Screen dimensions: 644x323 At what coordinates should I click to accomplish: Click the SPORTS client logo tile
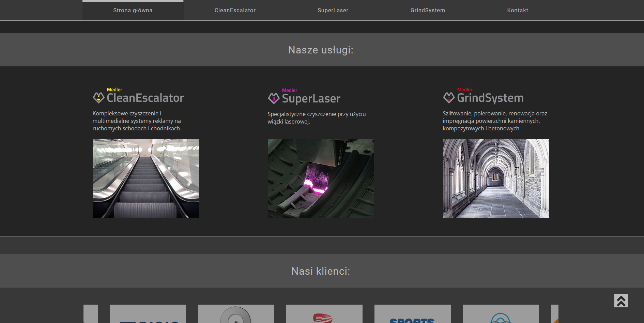point(412,314)
